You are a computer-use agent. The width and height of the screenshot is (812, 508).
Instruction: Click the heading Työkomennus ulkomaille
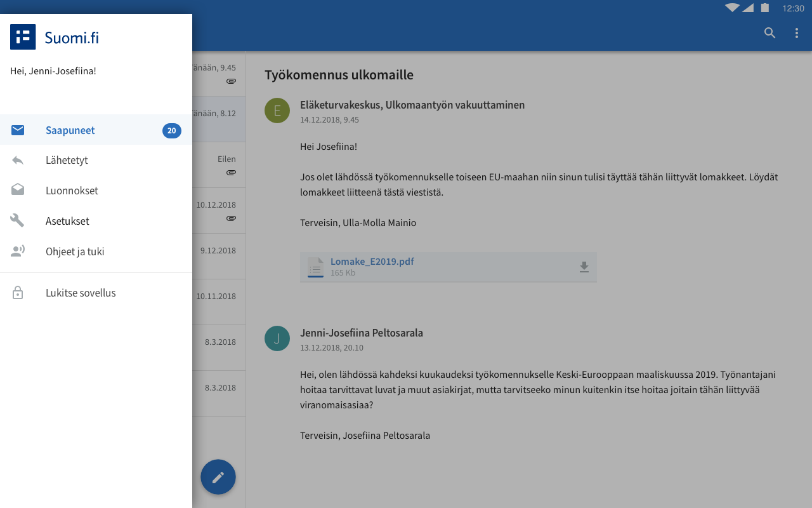click(x=339, y=75)
